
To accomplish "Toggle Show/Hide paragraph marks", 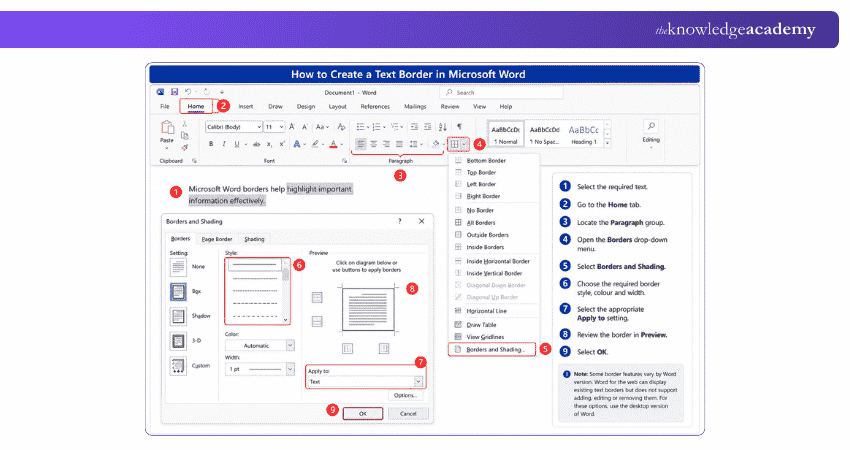I will tap(459, 127).
